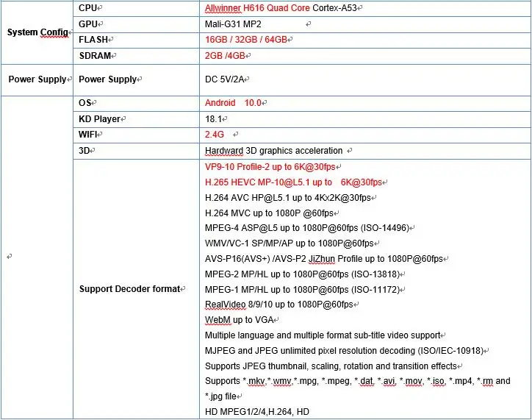Click 'Power Supply' in the second column
The height and width of the screenshot is (420, 532).
pos(107,79)
